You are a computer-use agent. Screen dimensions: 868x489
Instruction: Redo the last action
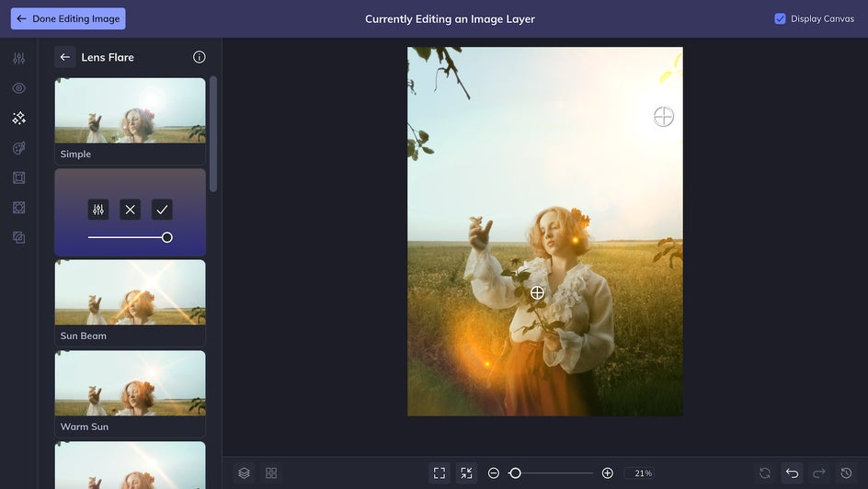pyautogui.click(x=819, y=473)
